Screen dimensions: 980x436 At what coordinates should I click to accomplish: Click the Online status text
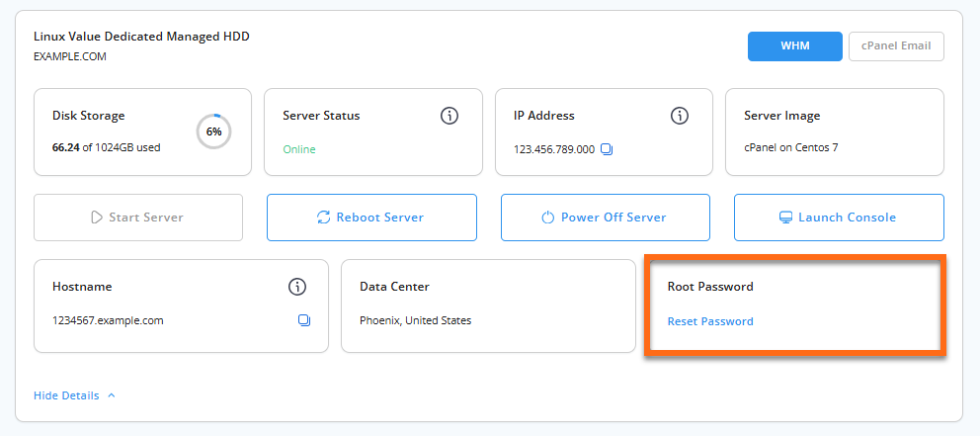pyautogui.click(x=299, y=149)
